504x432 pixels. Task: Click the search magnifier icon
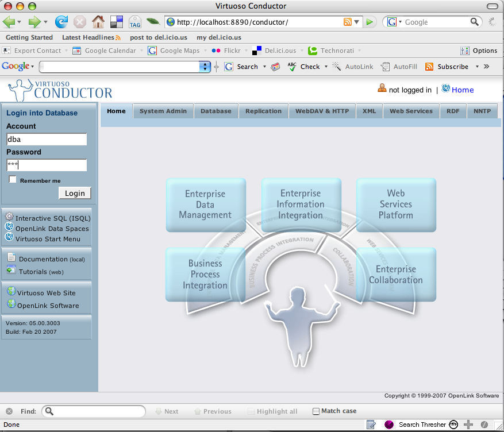(475, 22)
